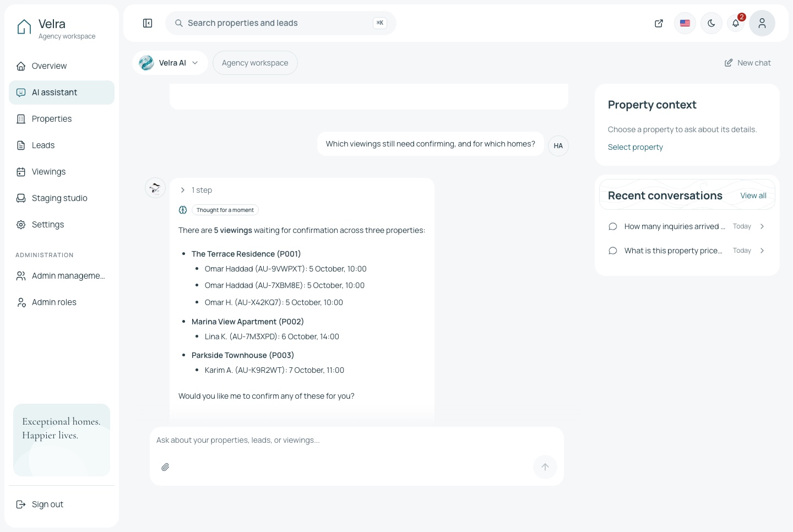
Task: Click the search magnifier icon
Action: click(x=179, y=23)
